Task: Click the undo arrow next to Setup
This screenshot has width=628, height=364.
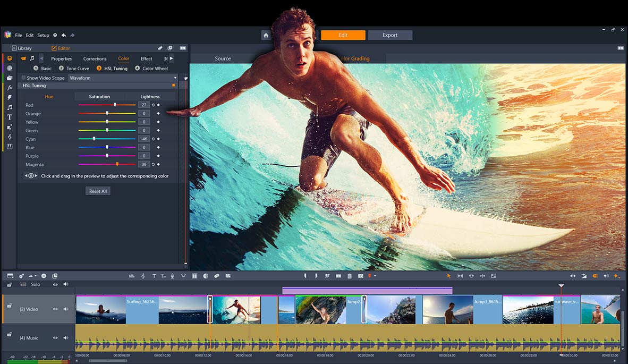Action: [x=64, y=35]
